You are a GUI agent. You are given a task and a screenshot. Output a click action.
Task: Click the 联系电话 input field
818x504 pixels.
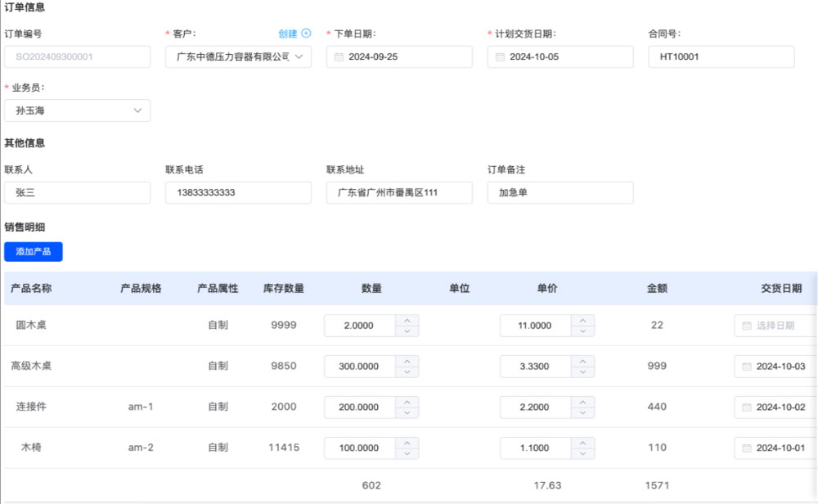tap(238, 193)
